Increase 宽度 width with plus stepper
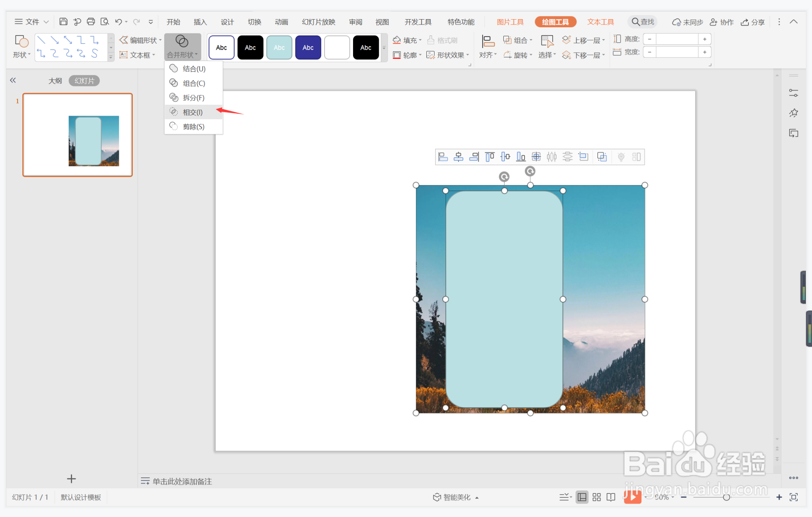Screen dimensions: 812x517 704,52
